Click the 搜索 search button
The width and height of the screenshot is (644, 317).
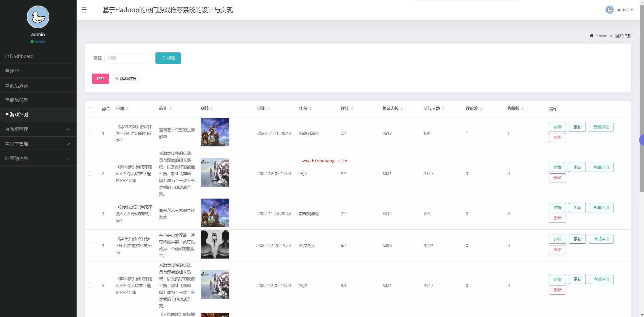tap(168, 58)
